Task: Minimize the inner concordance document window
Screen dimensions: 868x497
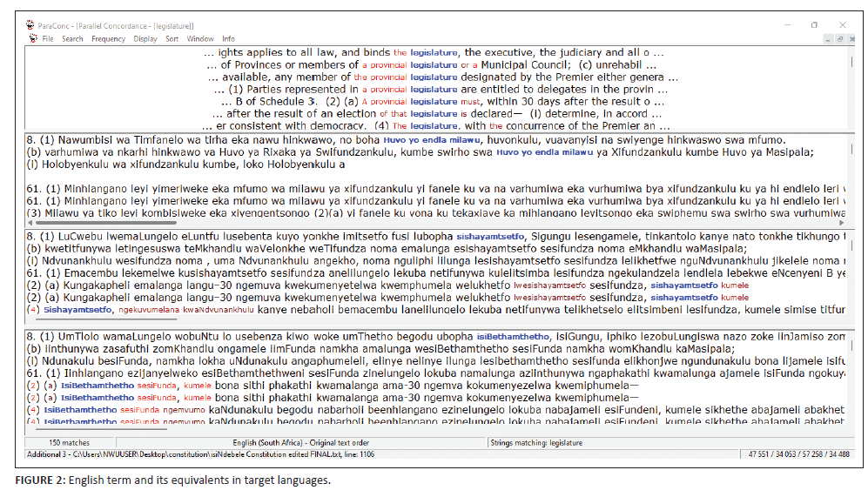Action: pyautogui.click(x=826, y=39)
